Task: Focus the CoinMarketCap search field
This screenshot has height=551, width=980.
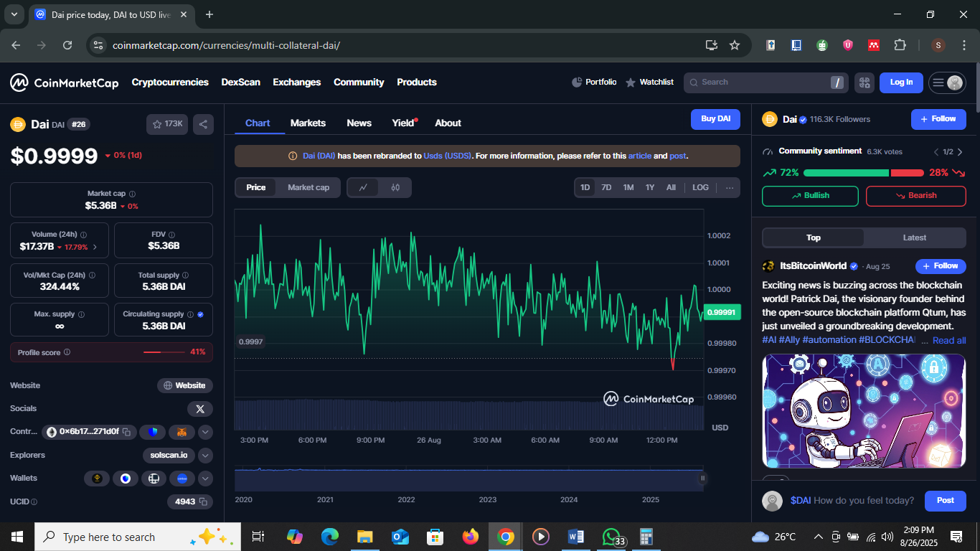Action: [760, 83]
